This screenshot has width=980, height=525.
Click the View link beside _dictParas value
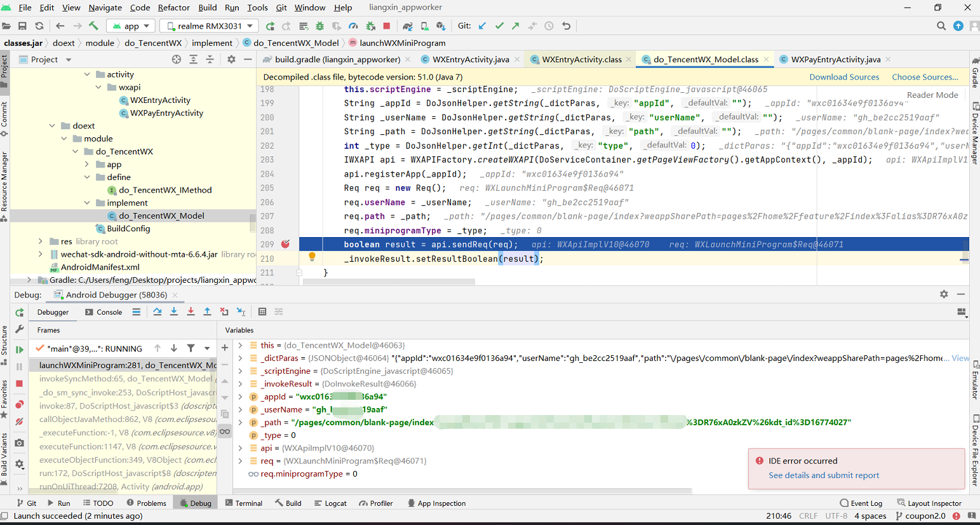pyautogui.click(x=960, y=358)
